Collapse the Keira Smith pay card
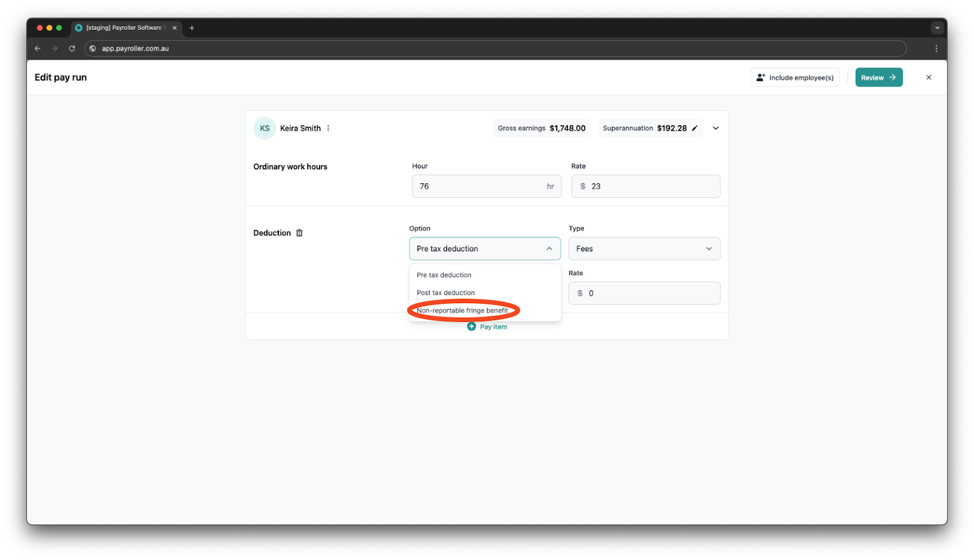 tap(716, 128)
